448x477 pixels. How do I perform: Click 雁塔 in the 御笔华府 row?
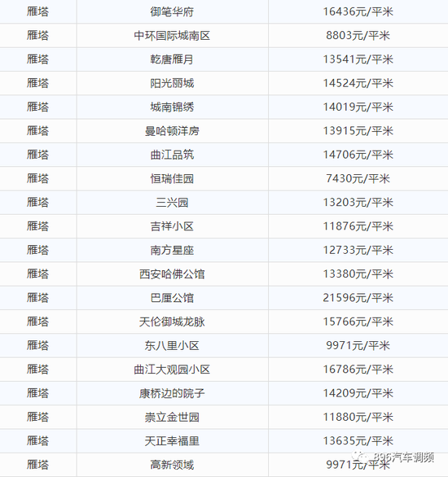37,11
